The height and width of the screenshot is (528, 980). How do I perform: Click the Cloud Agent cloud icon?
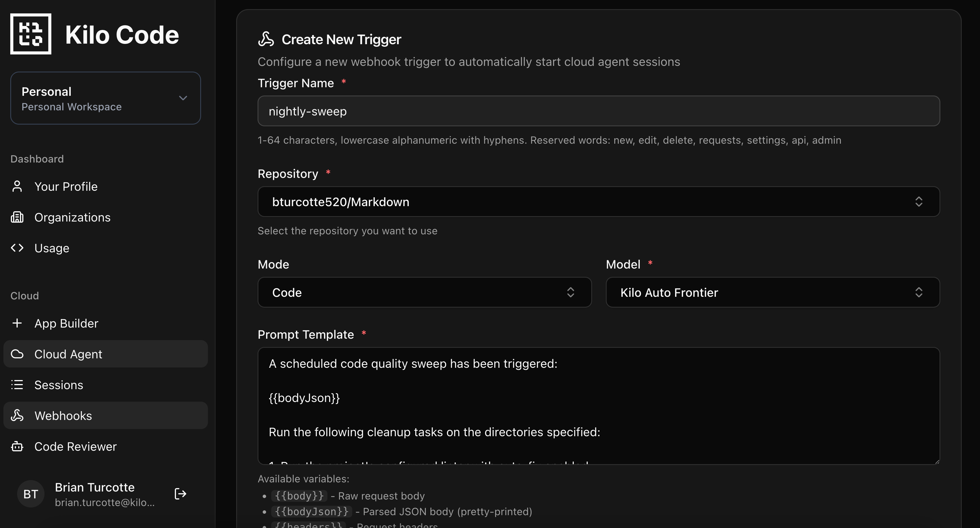coord(17,354)
